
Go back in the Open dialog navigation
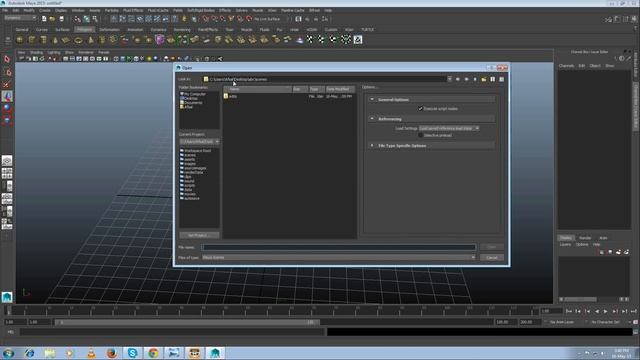458,79
